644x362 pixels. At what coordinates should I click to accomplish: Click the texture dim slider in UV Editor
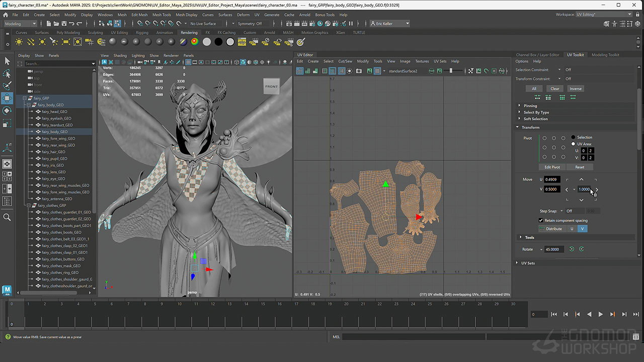(451, 71)
